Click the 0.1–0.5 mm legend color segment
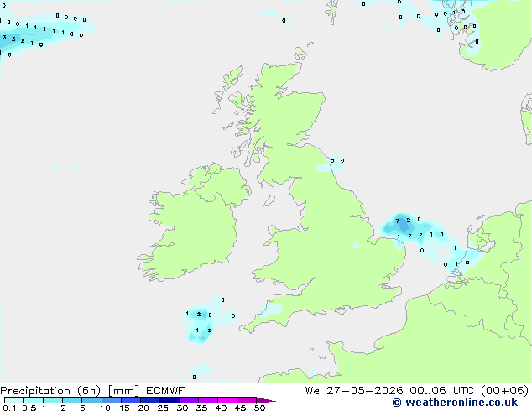This screenshot has height=411, width=532. click(14, 400)
